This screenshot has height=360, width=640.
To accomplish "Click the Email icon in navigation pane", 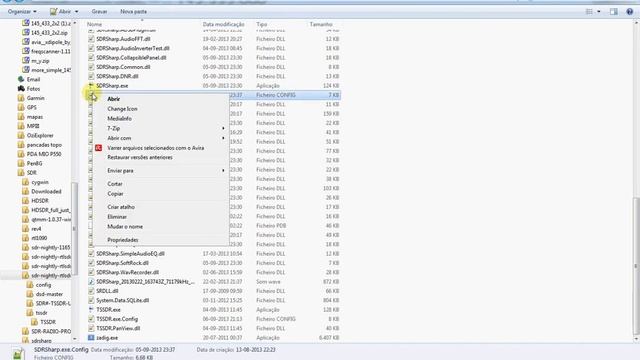I will coord(21,79).
